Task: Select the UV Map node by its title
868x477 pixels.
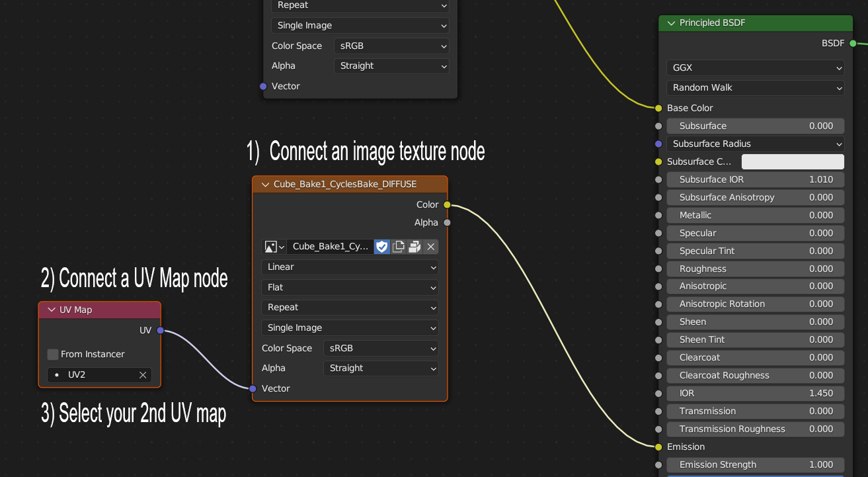Action: 76,310
